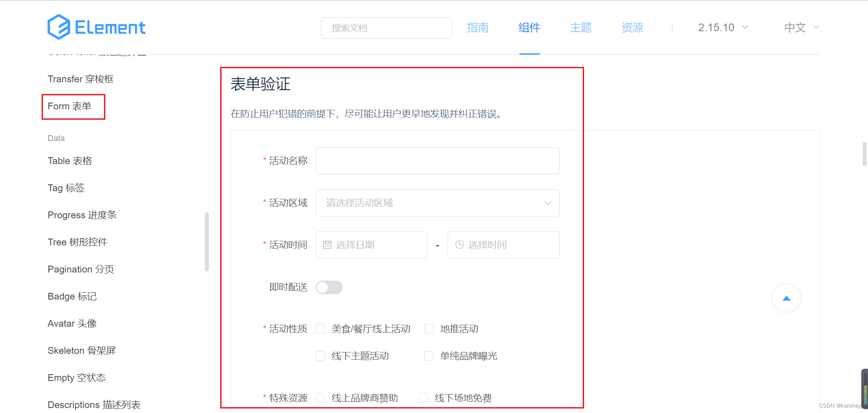Screen dimensions: 868x413
Task: Open Tree 树形控件 in the sidebar
Action: point(77,242)
